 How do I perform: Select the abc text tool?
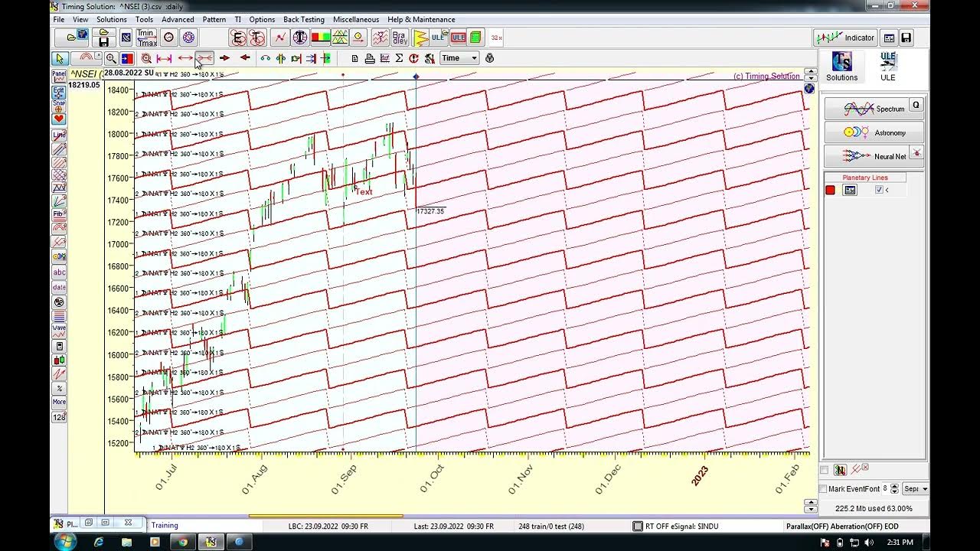point(59,272)
